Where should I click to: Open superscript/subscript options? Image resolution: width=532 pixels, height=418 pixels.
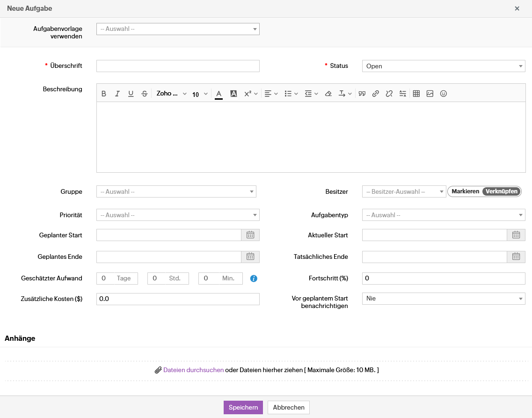click(251, 94)
